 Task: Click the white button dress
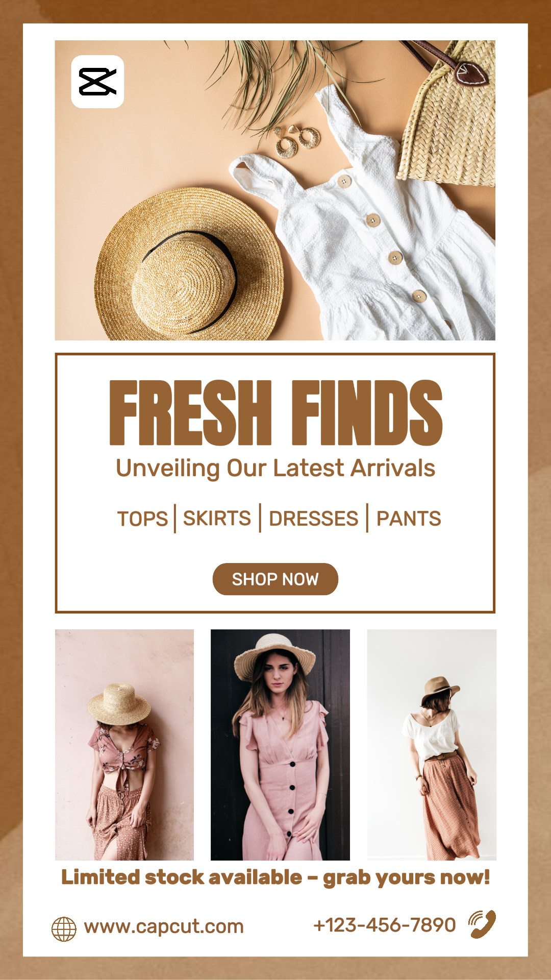point(367,225)
